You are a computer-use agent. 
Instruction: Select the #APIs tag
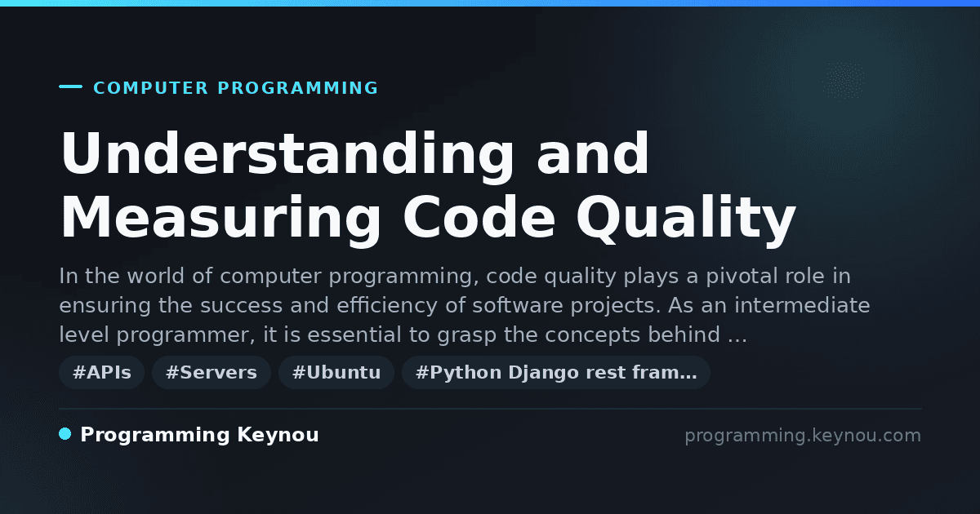pos(102,373)
